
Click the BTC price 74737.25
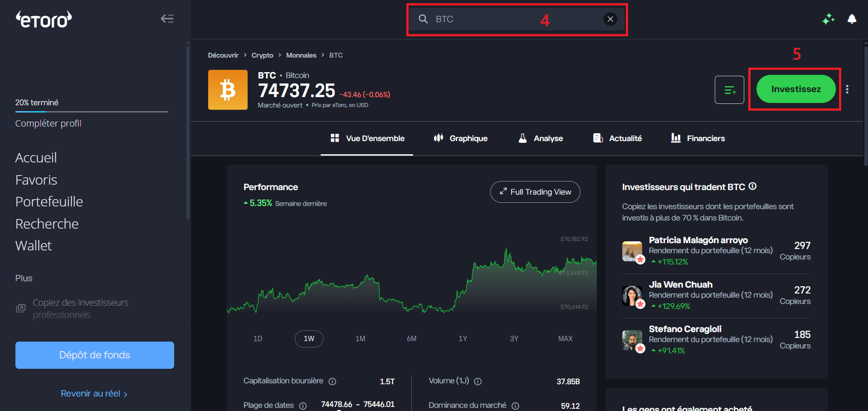pos(297,91)
